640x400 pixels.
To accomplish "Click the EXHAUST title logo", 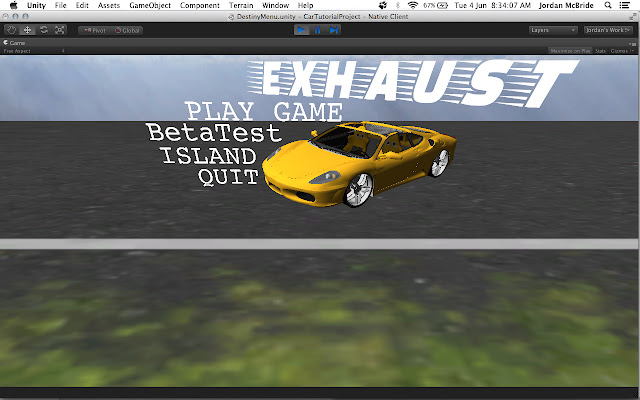I will coord(413,83).
